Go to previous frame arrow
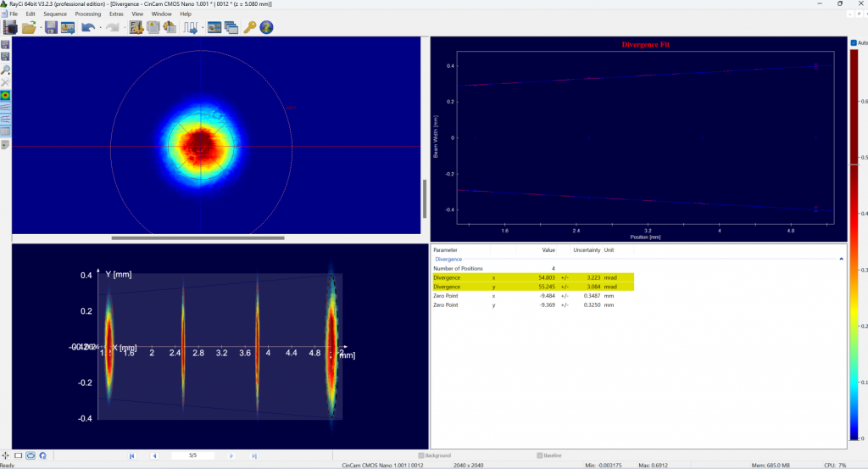This screenshot has width=868, height=469. (x=154, y=455)
